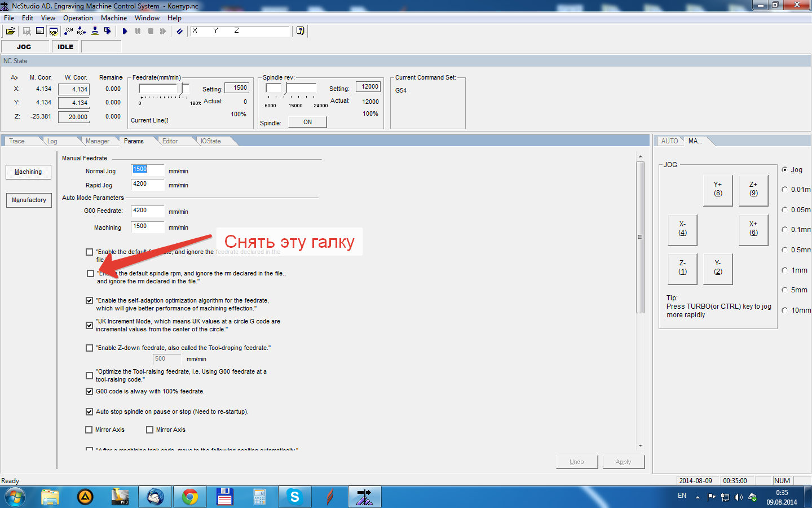Open the Windows Start menu

click(x=15, y=497)
